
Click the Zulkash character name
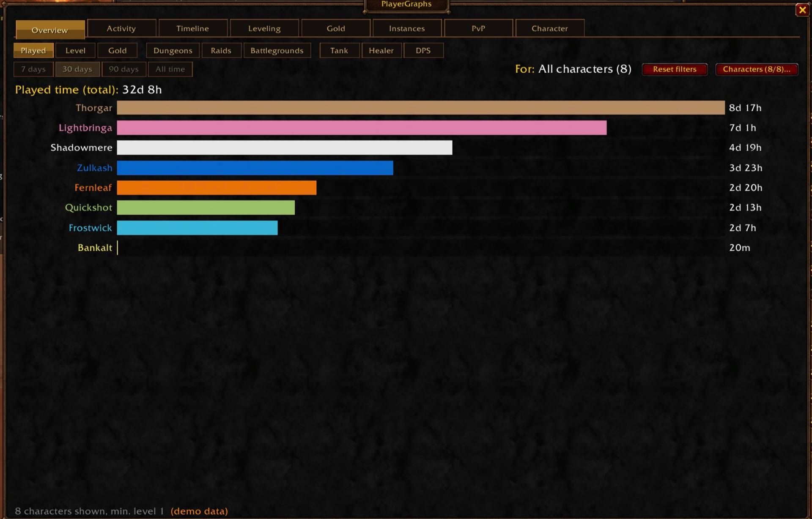coord(95,168)
